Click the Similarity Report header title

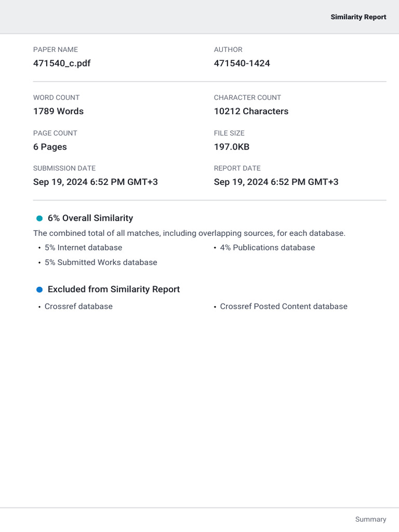[x=358, y=17]
